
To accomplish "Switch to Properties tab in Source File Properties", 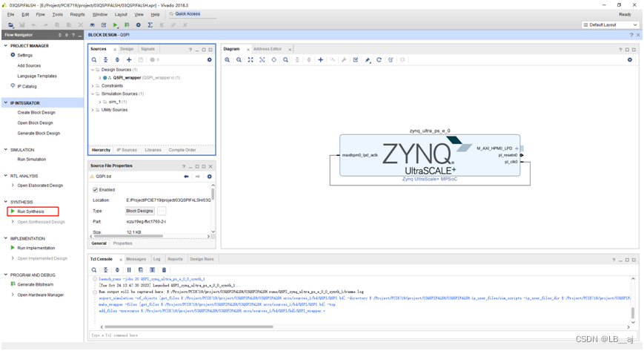I will pos(123,243).
